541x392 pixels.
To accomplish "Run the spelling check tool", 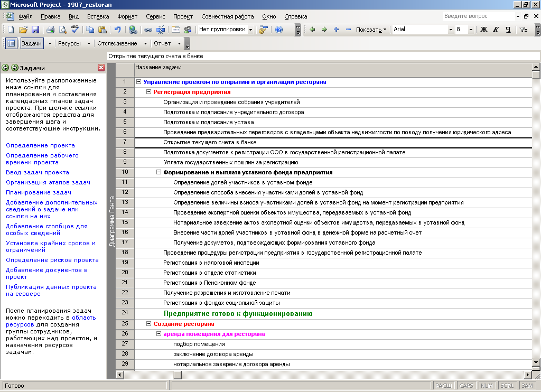I will (75, 30).
